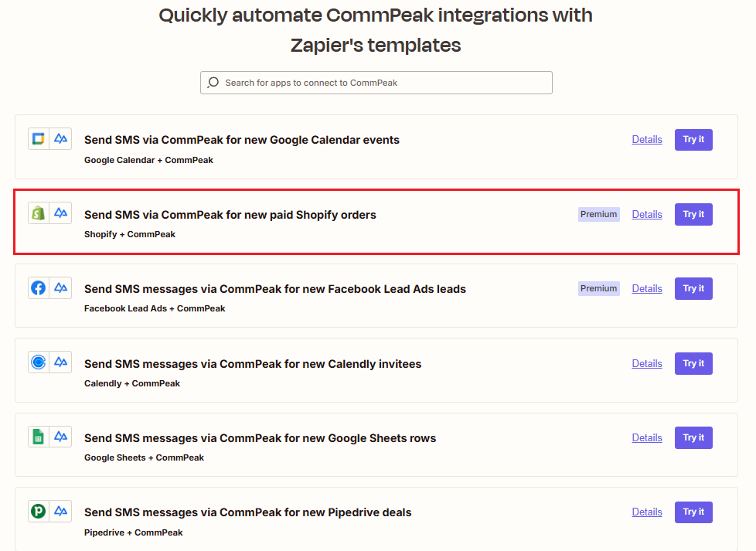Select 'Send SMS messages via CommPeak for new Google Sheets rows'
The image size is (756, 551).
tap(260, 437)
